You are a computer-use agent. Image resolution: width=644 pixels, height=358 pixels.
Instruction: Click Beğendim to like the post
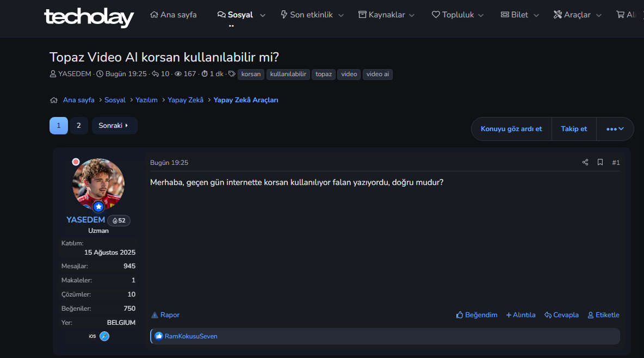point(476,315)
